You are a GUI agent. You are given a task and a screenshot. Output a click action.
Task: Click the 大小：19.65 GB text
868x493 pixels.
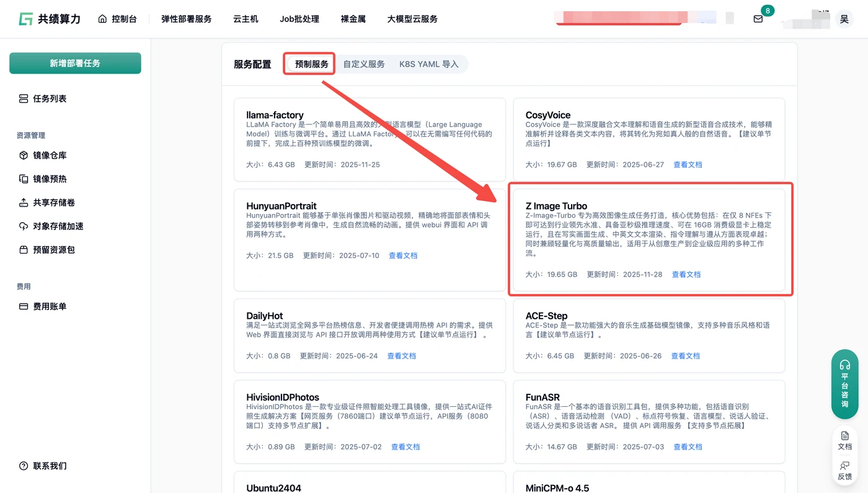point(551,274)
